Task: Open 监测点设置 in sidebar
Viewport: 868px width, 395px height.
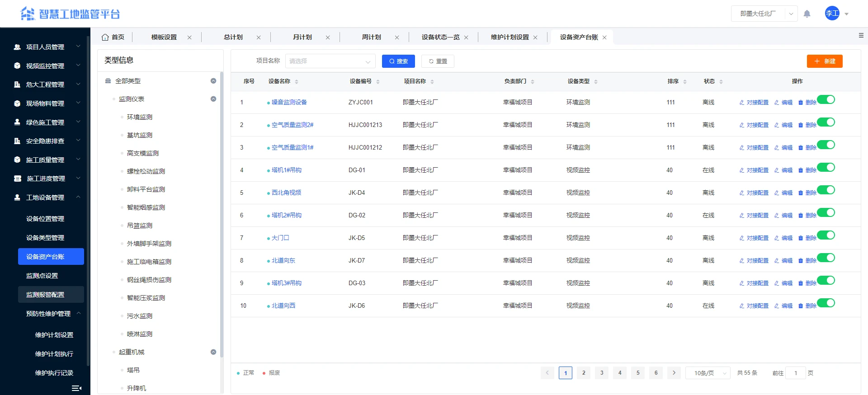Action: (x=42, y=276)
